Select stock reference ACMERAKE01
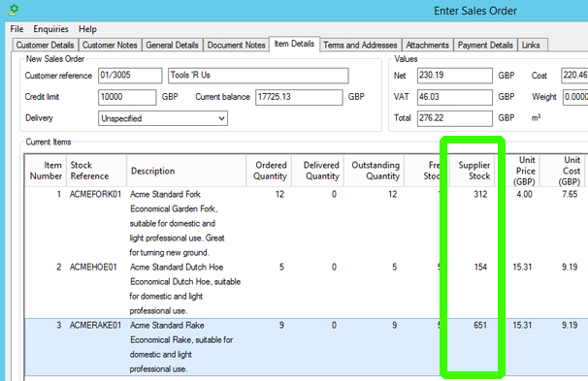The image size is (588, 381). tap(96, 325)
